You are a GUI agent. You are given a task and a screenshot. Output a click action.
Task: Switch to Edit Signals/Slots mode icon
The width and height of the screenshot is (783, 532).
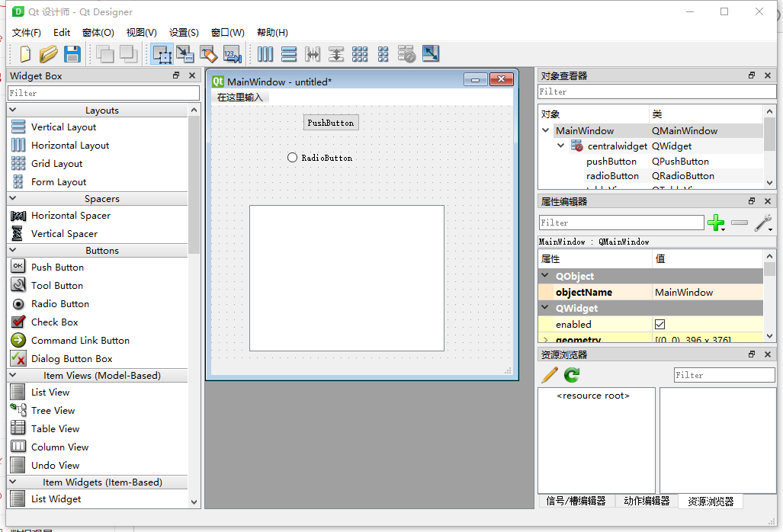pyautogui.click(x=185, y=54)
